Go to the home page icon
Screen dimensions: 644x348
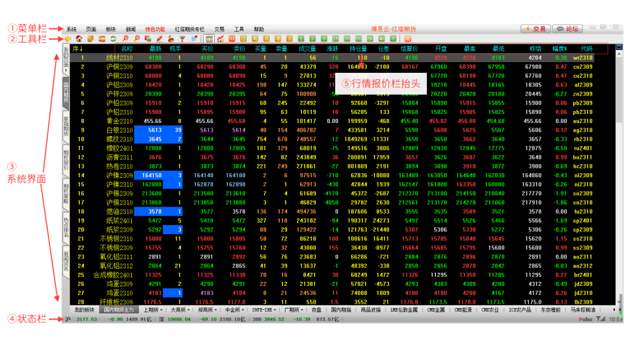[x=78, y=39]
